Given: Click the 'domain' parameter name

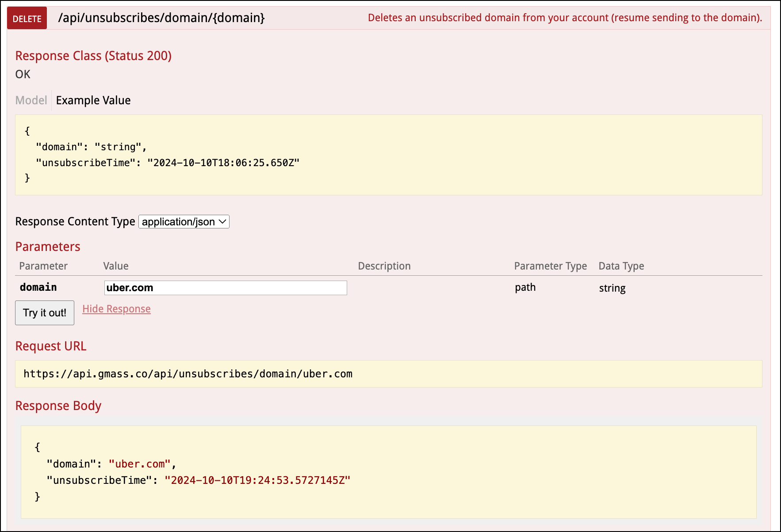Looking at the screenshot, I should (x=38, y=287).
